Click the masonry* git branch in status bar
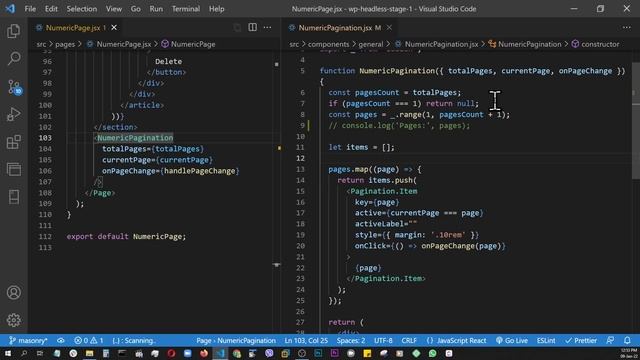Viewport: 640px width, 360px height. 28,340
